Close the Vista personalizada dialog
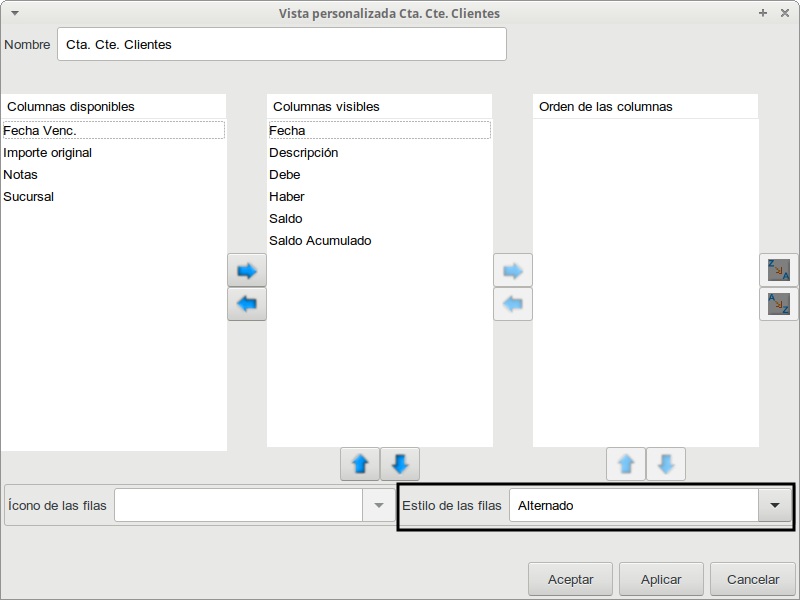The width and height of the screenshot is (800, 600). point(785,13)
